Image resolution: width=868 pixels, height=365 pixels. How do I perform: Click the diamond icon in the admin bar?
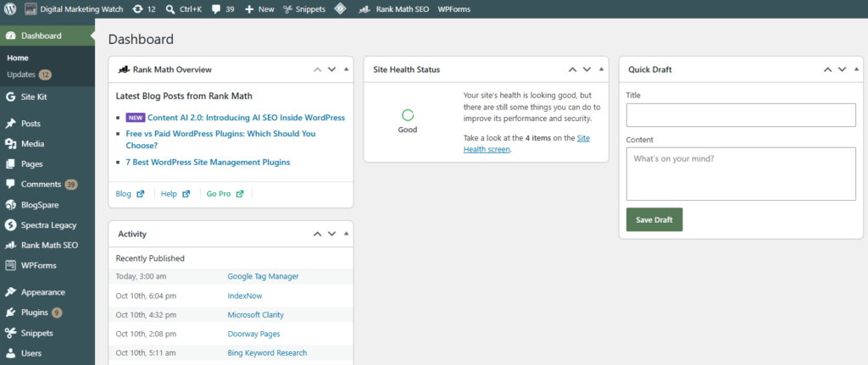(341, 8)
